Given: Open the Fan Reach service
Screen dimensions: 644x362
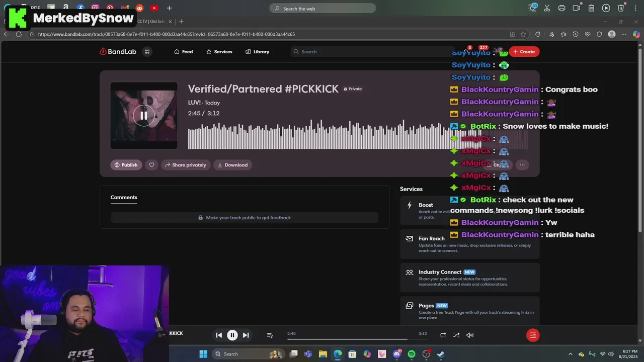Looking at the screenshot, I should (x=469, y=244).
